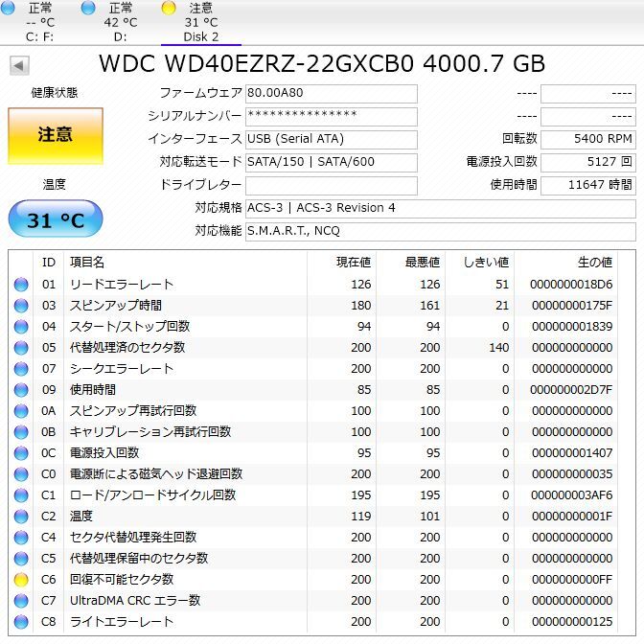Image resolution: width=644 pixels, height=644 pixels.
Task: Click the blank field beside firmware dashes
Action: click(x=588, y=94)
